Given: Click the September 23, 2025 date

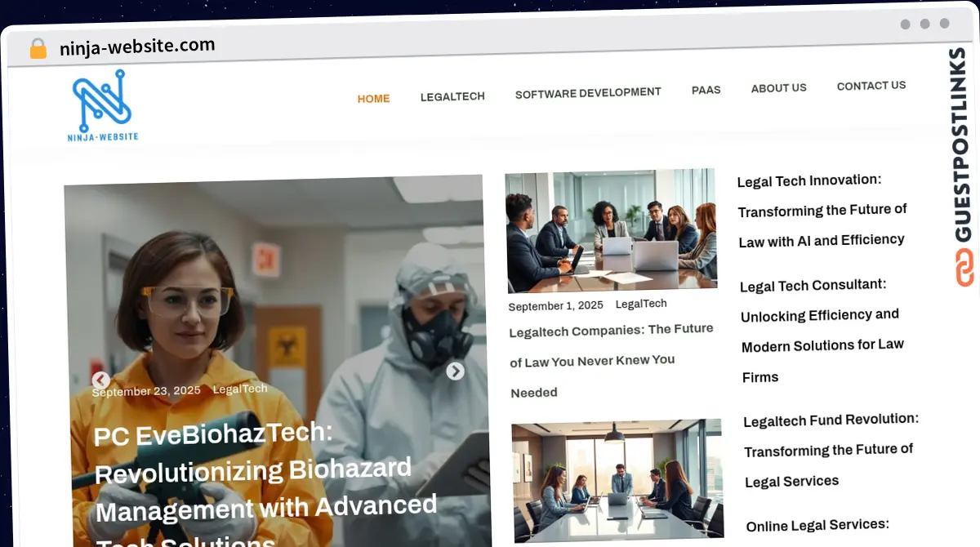Looking at the screenshot, I should [x=146, y=391].
